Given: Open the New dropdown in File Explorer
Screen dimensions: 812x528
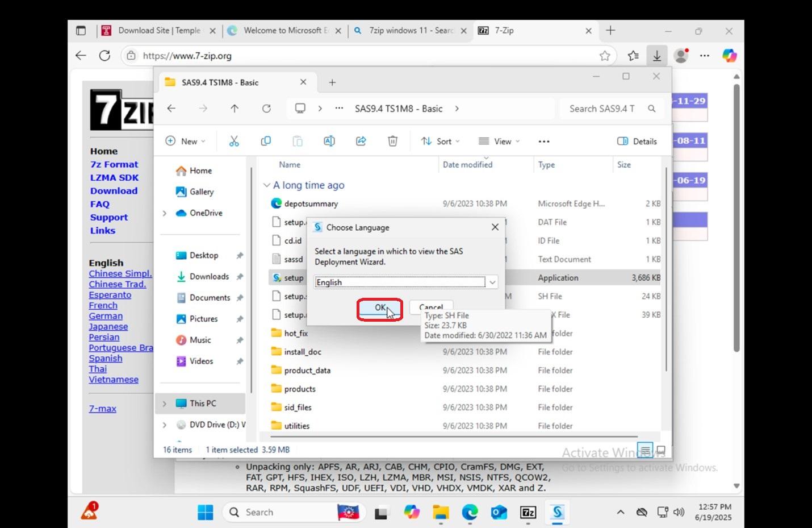Looking at the screenshot, I should point(185,142).
